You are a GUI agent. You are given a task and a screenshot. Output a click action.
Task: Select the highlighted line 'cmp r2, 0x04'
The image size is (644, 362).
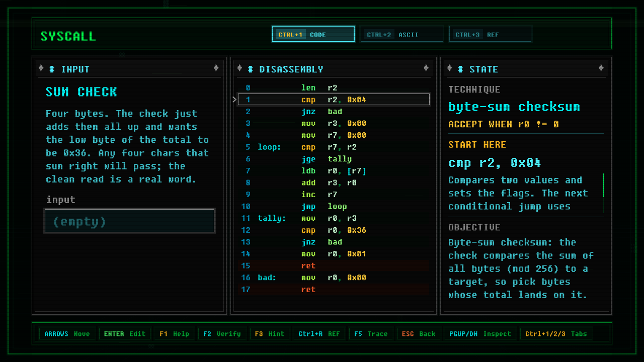coord(334,100)
